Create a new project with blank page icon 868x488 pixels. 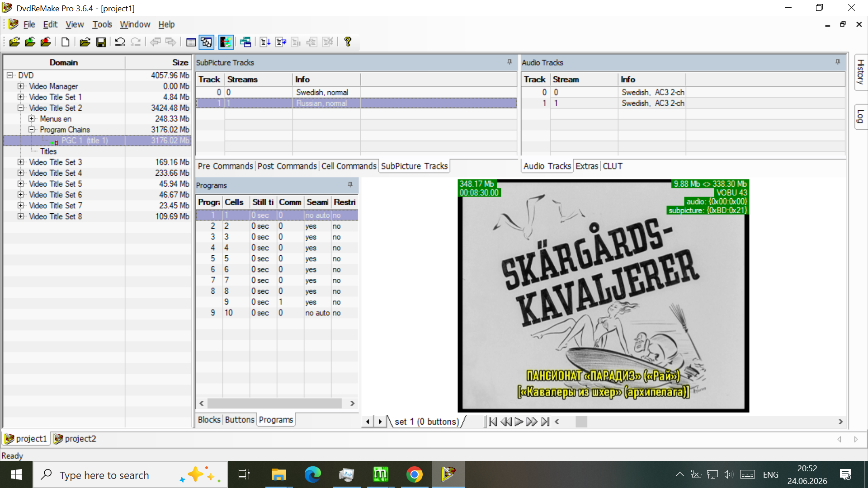(x=66, y=42)
